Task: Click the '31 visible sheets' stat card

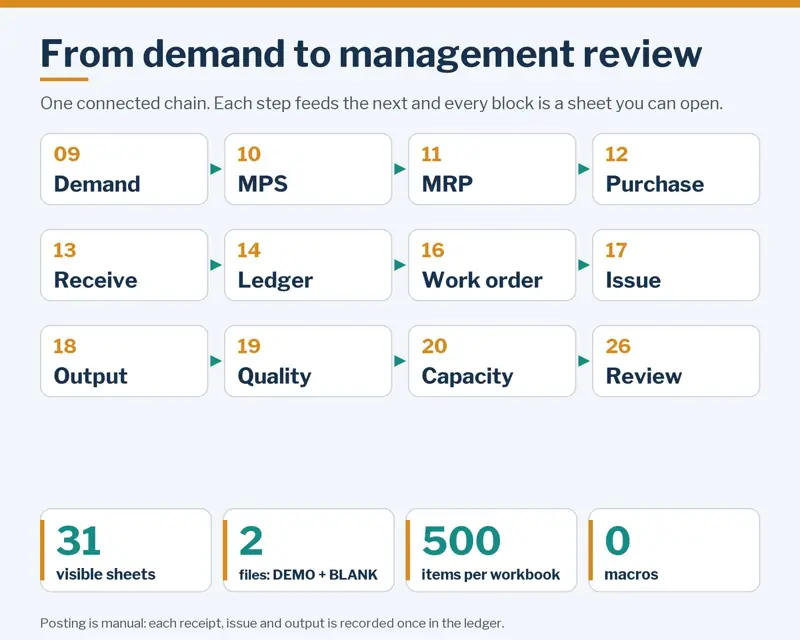Action: 126,550
